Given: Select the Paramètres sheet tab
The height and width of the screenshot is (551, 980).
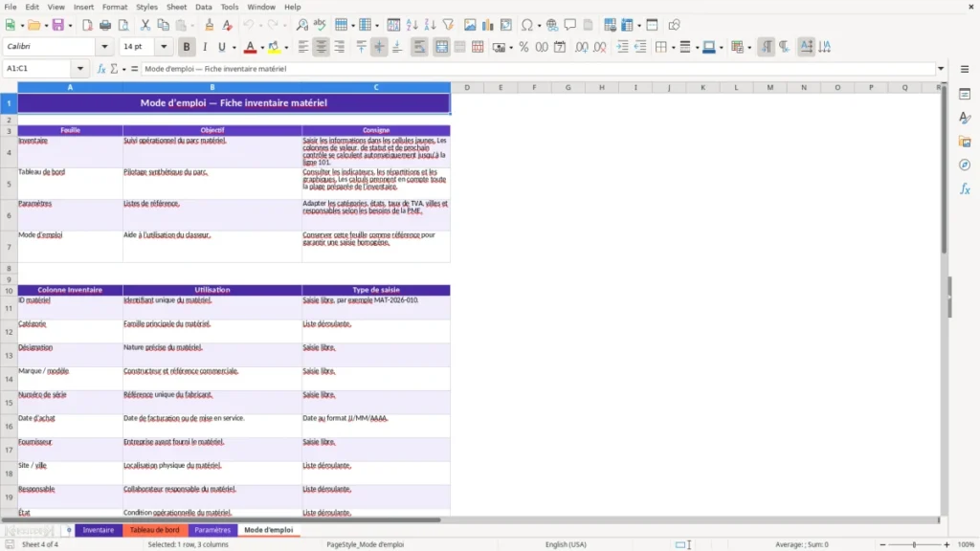Looking at the screenshot, I should [x=212, y=530].
